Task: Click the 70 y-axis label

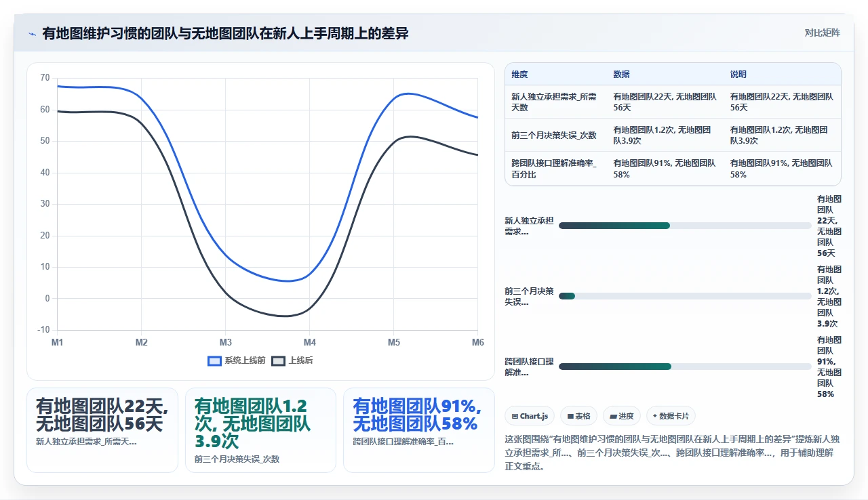Action: [x=45, y=78]
